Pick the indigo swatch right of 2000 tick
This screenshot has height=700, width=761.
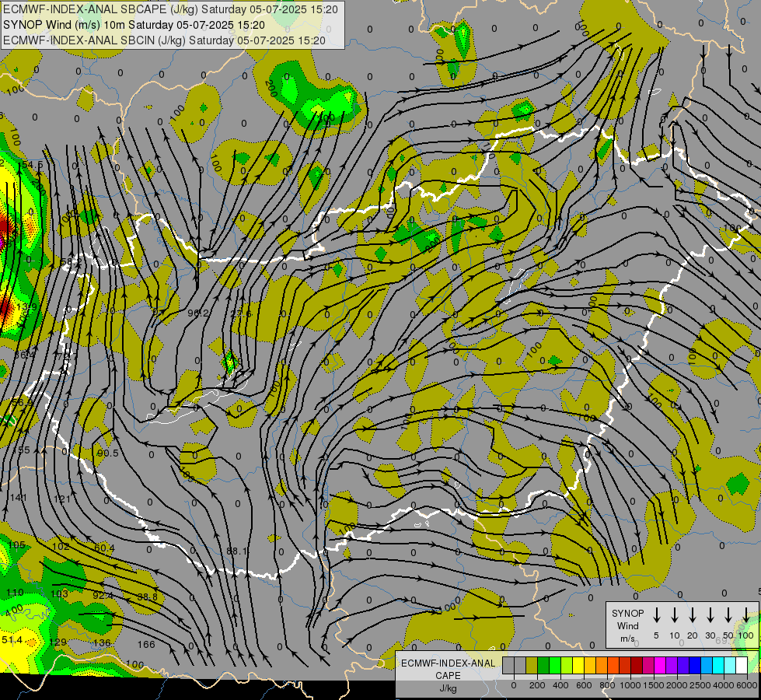tap(682, 665)
